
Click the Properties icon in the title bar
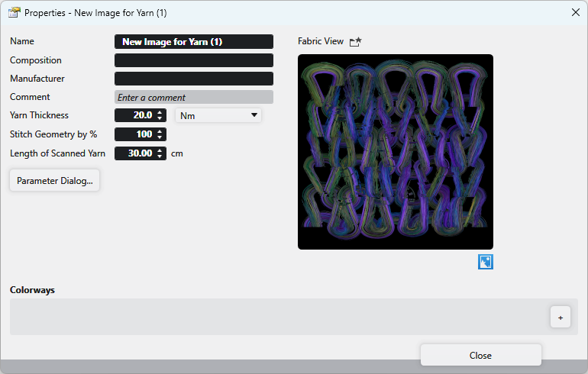click(14, 12)
